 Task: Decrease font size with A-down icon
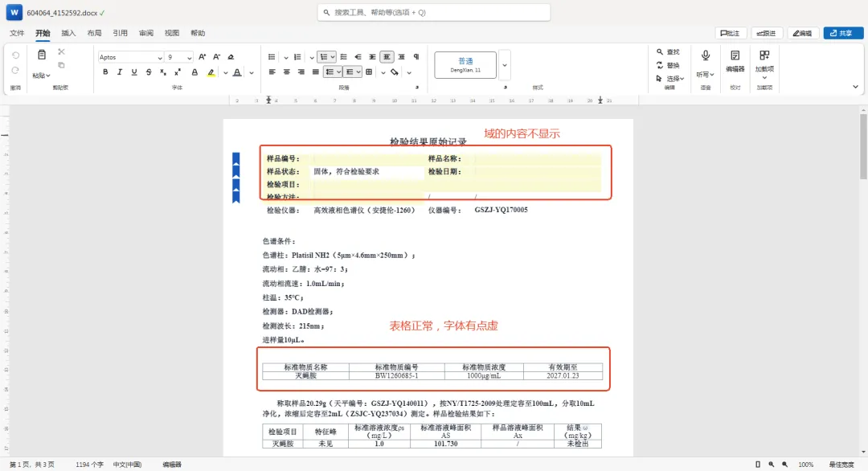(x=216, y=57)
